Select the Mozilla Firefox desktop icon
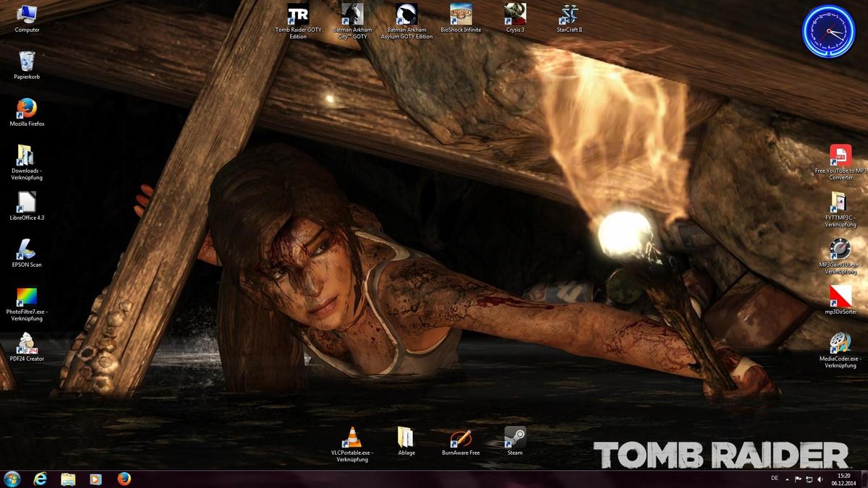This screenshot has width=868, height=488. 27,109
